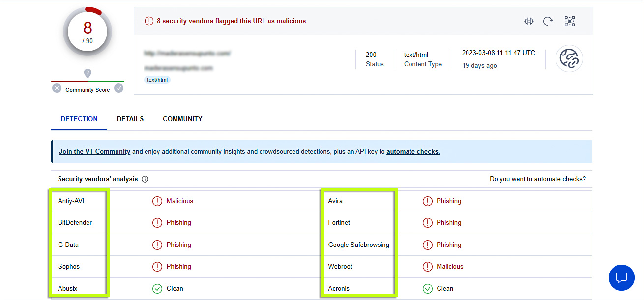
Task: Click the Clean verdict for Abusix
Action: tap(175, 288)
